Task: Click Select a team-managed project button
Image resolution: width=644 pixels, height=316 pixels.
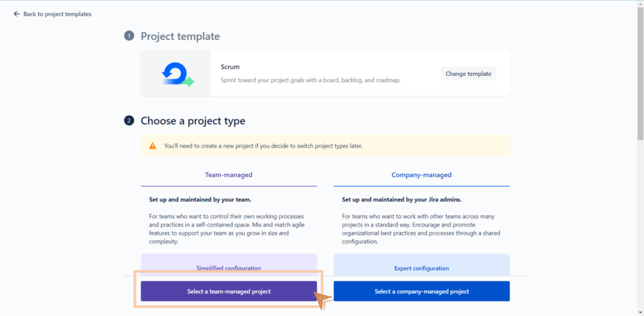Action: [229, 291]
